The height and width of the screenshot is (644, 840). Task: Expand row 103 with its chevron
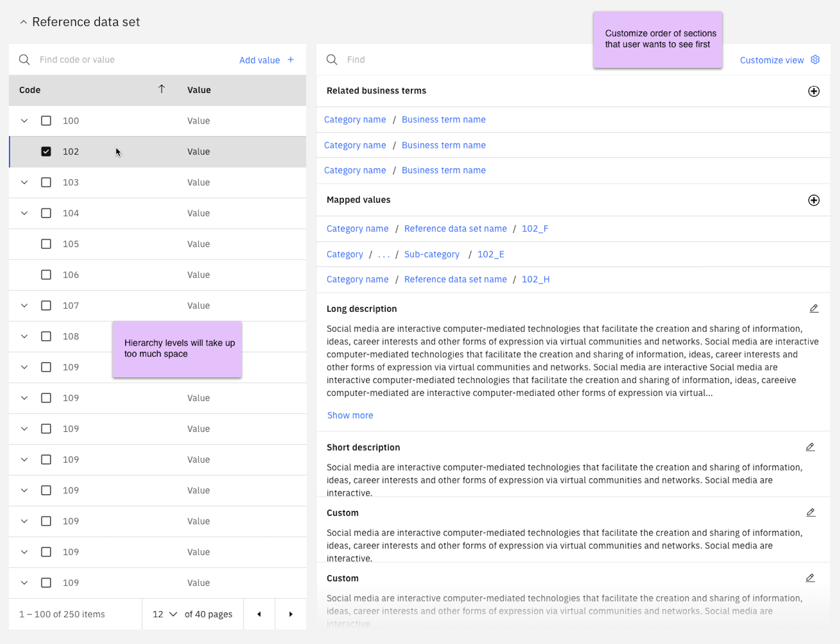pos(24,182)
